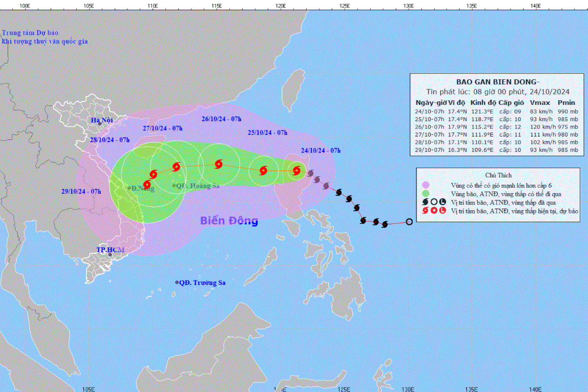The width and height of the screenshot is (588, 392).
Task: Click the 975 mb pressure value
Action: [568, 127]
